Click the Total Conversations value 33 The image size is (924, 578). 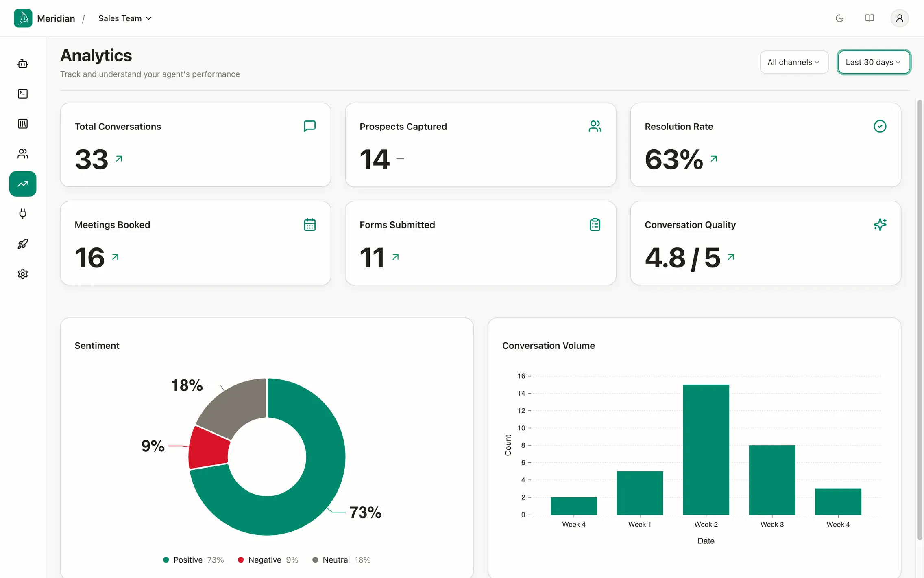coord(92,159)
